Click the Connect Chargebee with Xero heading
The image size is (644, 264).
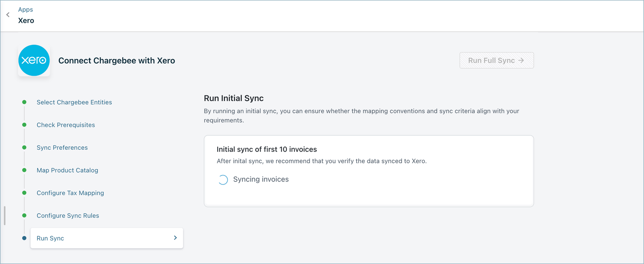(x=117, y=60)
